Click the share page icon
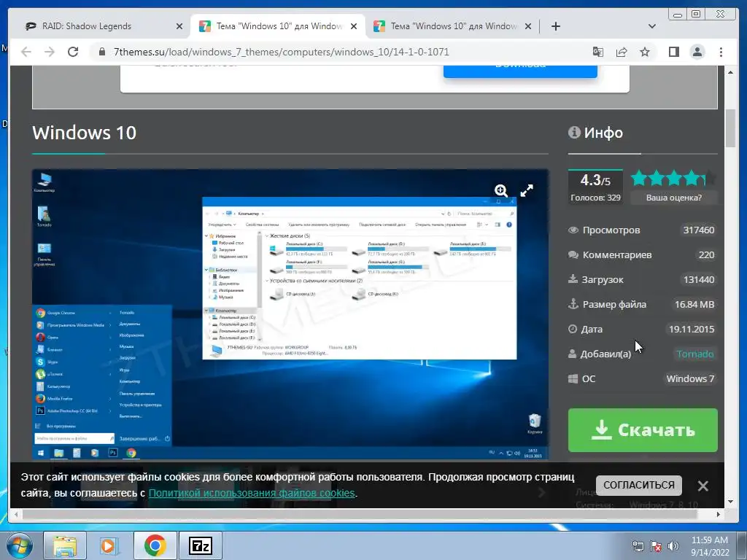The height and width of the screenshot is (560, 747). 622,52
